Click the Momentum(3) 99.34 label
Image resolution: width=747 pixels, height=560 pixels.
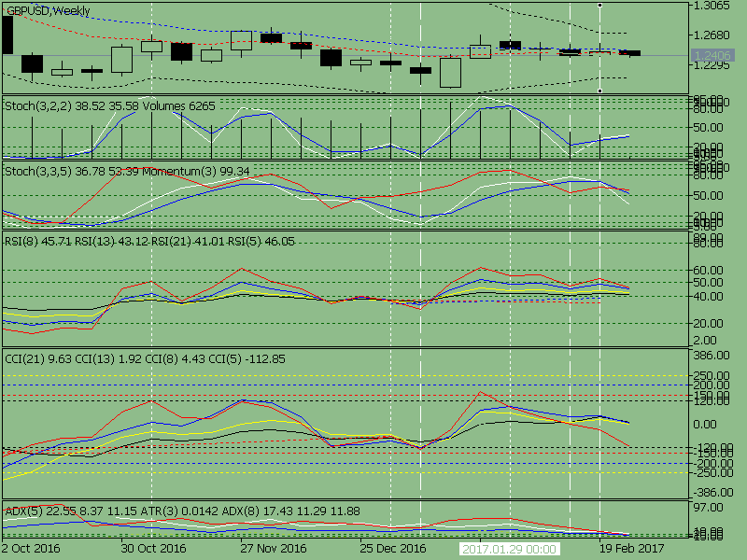196,171
